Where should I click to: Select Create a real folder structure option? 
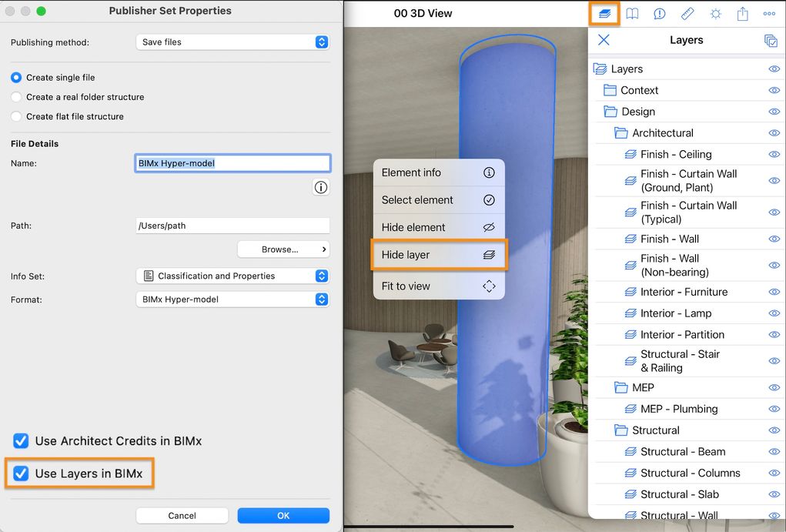[16, 97]
